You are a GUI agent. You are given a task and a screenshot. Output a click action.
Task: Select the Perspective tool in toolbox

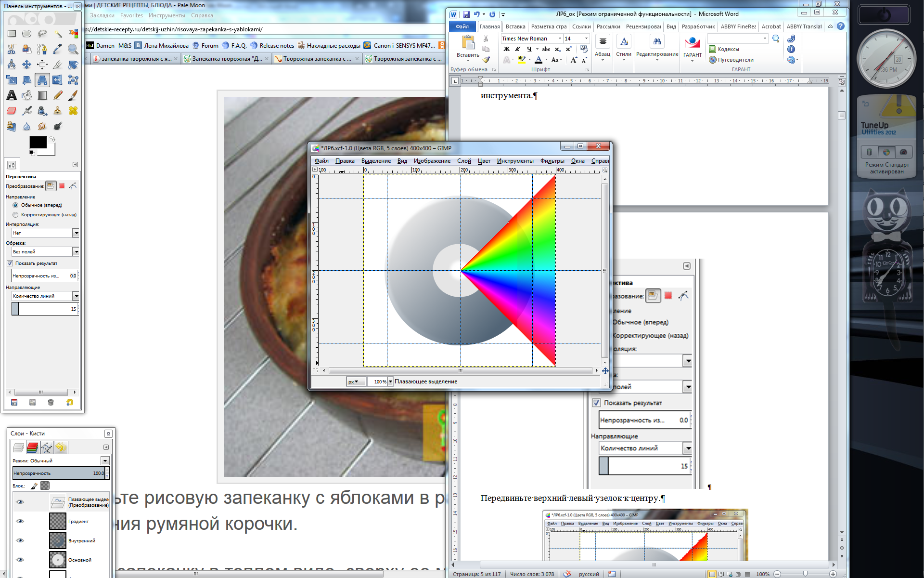click(x=42, y=80)
